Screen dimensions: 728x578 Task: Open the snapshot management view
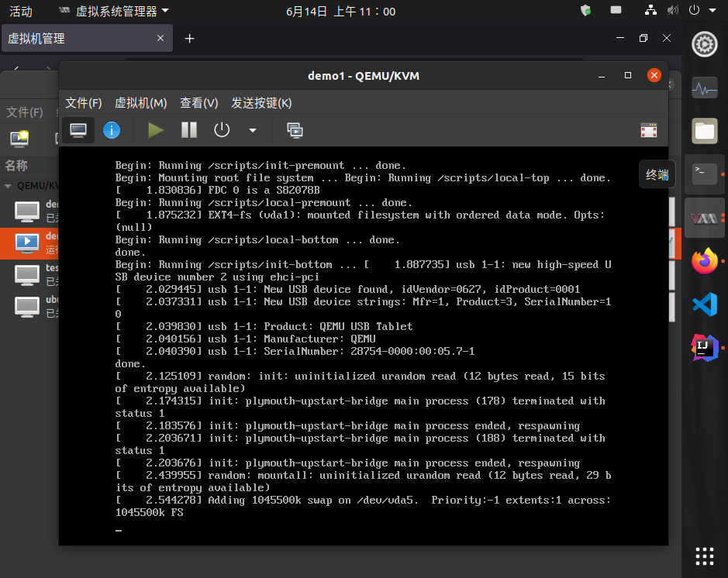coord(295,130)
